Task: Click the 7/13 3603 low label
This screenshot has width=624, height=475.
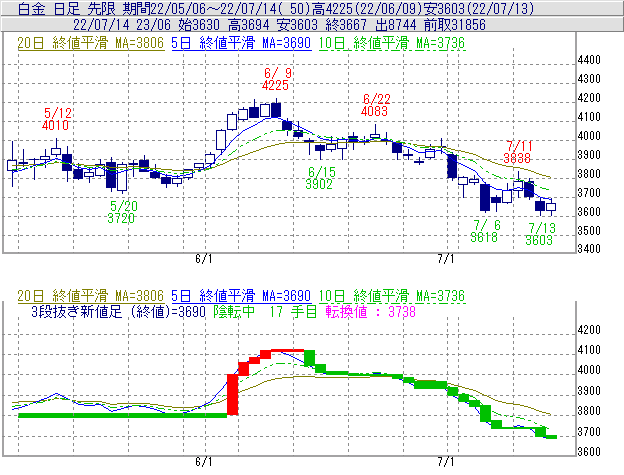Action: pos(540,234)
